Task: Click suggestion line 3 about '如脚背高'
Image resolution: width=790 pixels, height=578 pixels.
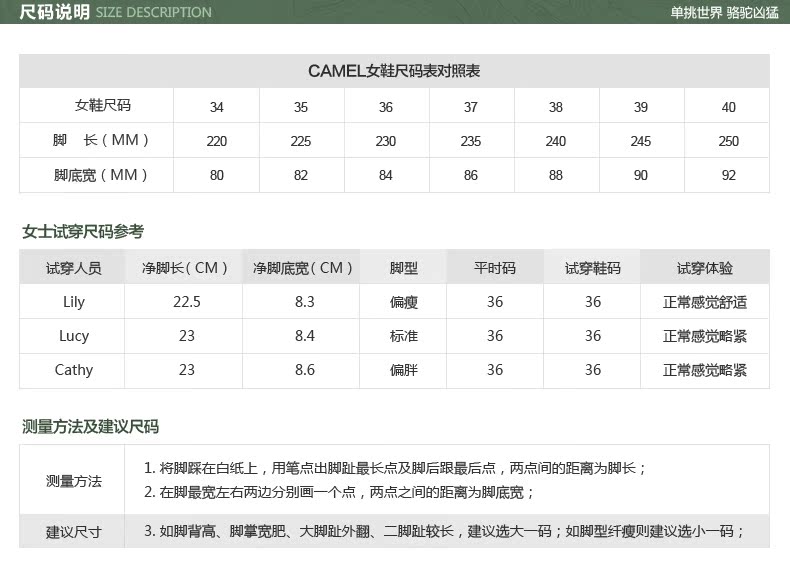Action: click(x=444, y=531)
